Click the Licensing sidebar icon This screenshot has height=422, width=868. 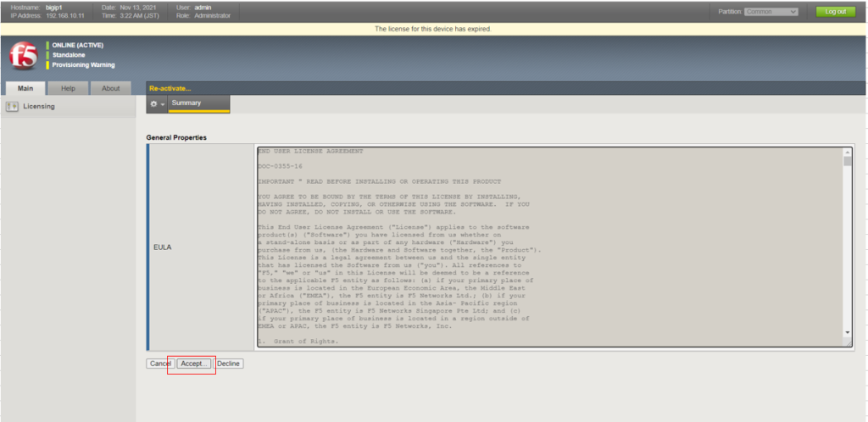(x=12, y=107)
